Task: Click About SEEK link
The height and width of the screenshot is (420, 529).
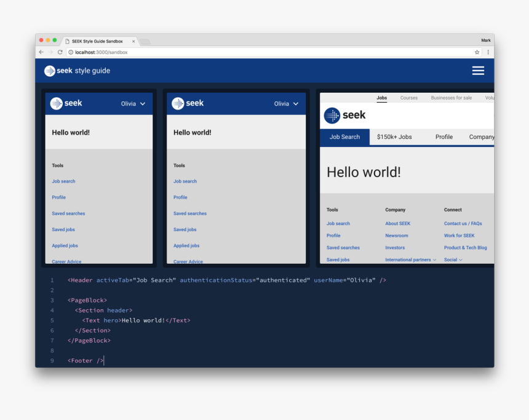Action: pos(398,223)
